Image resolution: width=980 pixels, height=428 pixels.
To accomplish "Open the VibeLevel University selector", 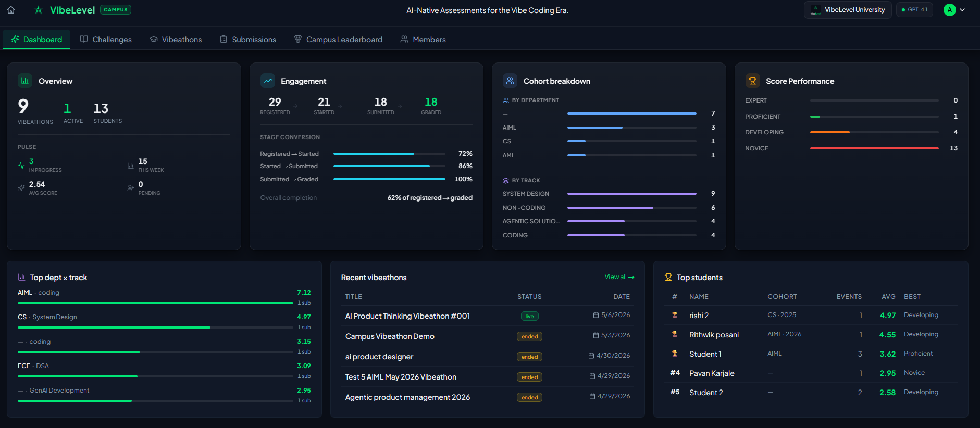I will coord(848,10).
